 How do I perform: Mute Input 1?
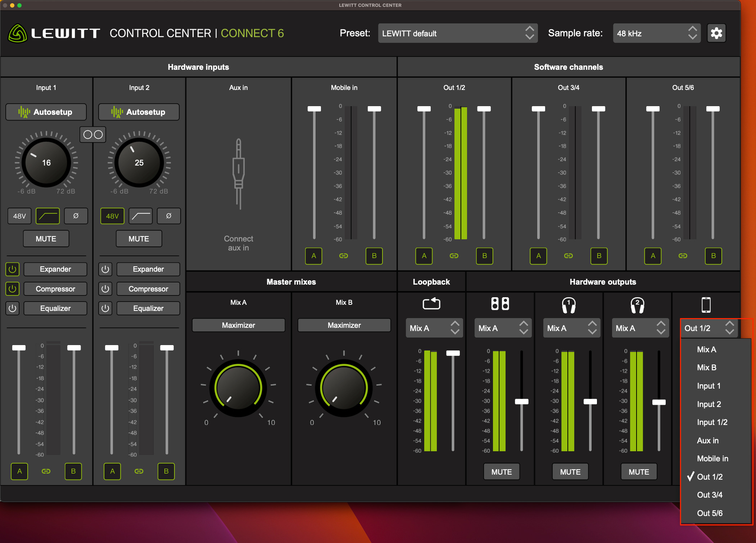46,239
